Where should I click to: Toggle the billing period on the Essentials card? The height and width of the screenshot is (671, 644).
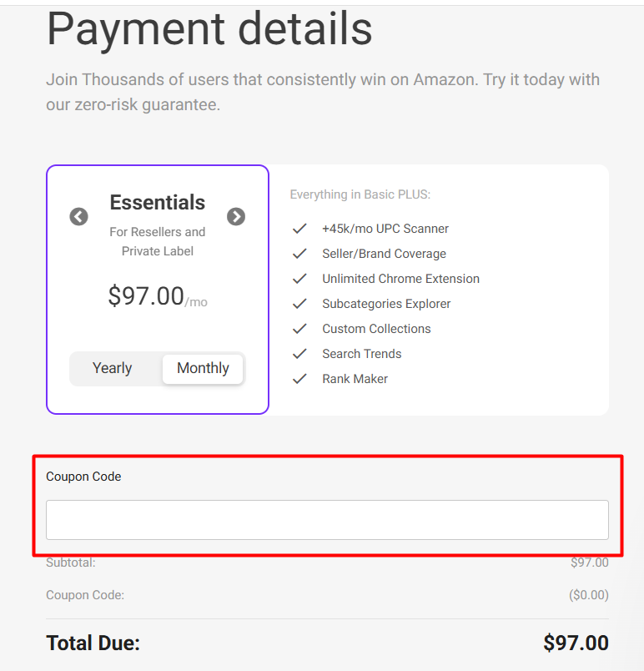[x=157, y=368]
